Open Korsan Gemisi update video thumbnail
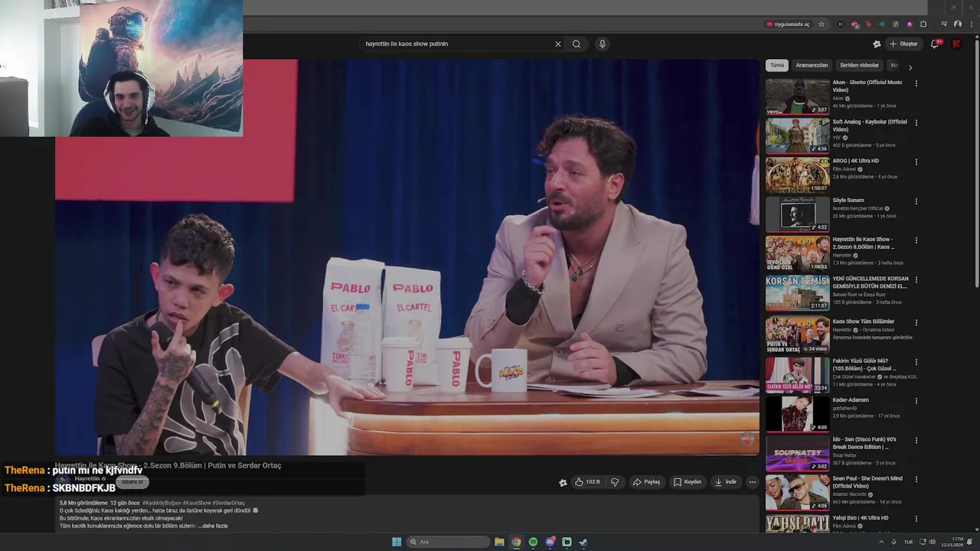Image resolution: width=980 pixels, height=551 pixels. point(797,292)
